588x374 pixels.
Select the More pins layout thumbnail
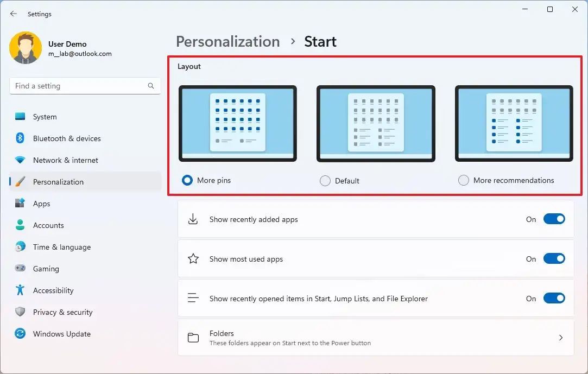click(237, 124)
